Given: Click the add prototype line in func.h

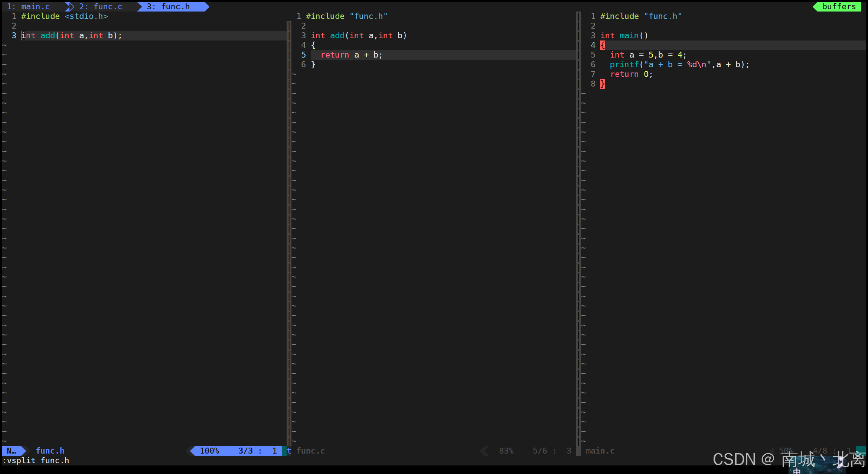Looking at the screenshot, I should (x=71, y=36).
